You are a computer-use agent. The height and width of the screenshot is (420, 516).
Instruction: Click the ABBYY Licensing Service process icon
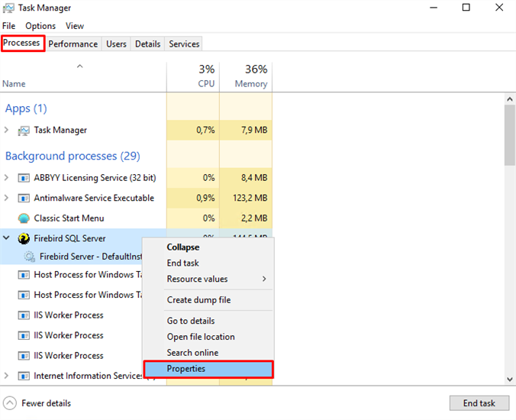point(24,178)
